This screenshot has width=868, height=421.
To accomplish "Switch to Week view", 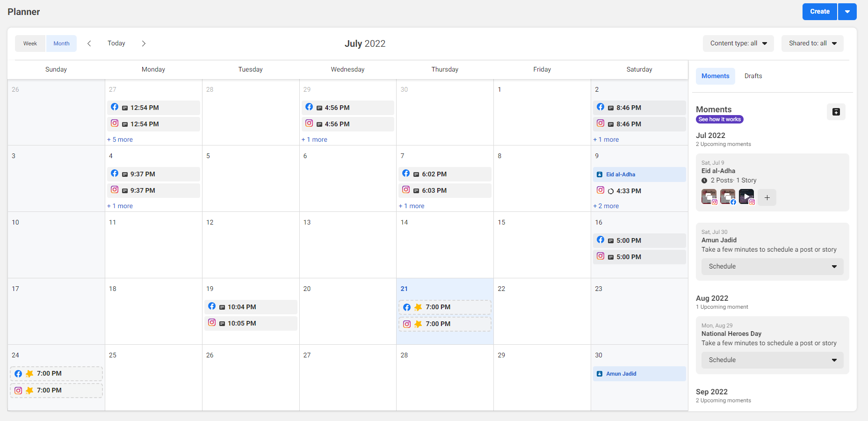I will pyautogui.click(x=30, y=44).
